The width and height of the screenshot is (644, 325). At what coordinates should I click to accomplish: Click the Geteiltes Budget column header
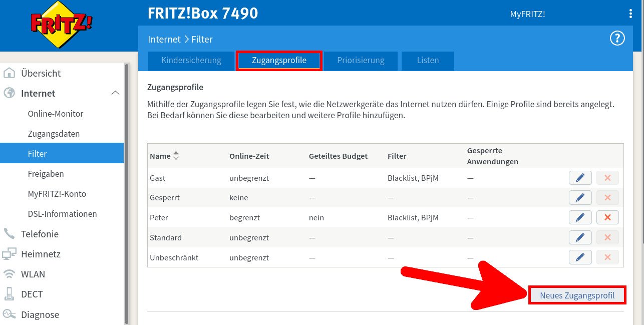click(x=338, y=156)
